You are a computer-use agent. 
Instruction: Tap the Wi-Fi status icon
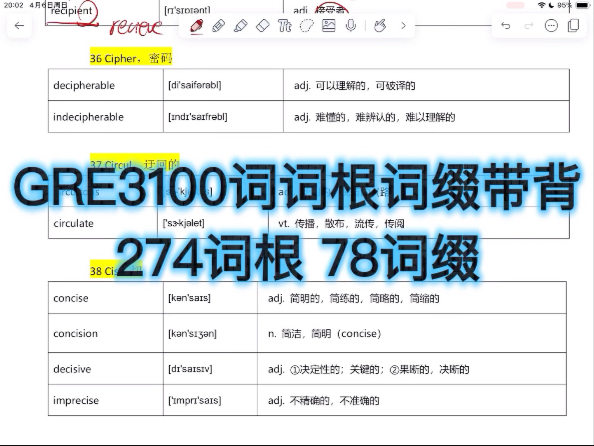tap(541, 5)
